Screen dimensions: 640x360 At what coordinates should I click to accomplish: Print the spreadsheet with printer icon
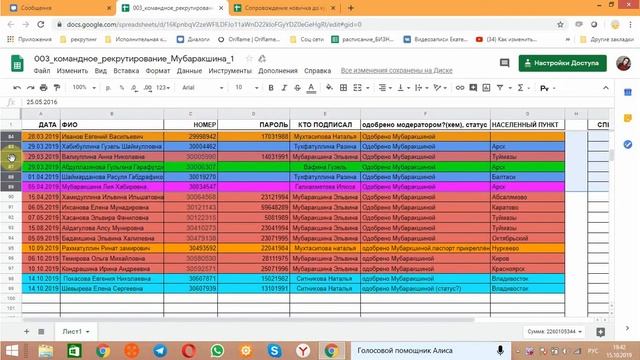pyautogui.click(x=44, y=88)
